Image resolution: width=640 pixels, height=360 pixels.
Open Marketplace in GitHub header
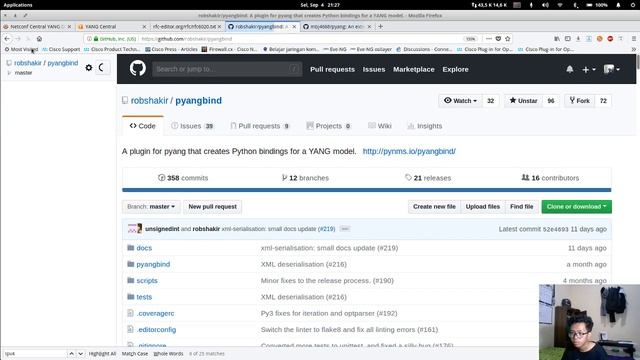(x=413, y=69)
